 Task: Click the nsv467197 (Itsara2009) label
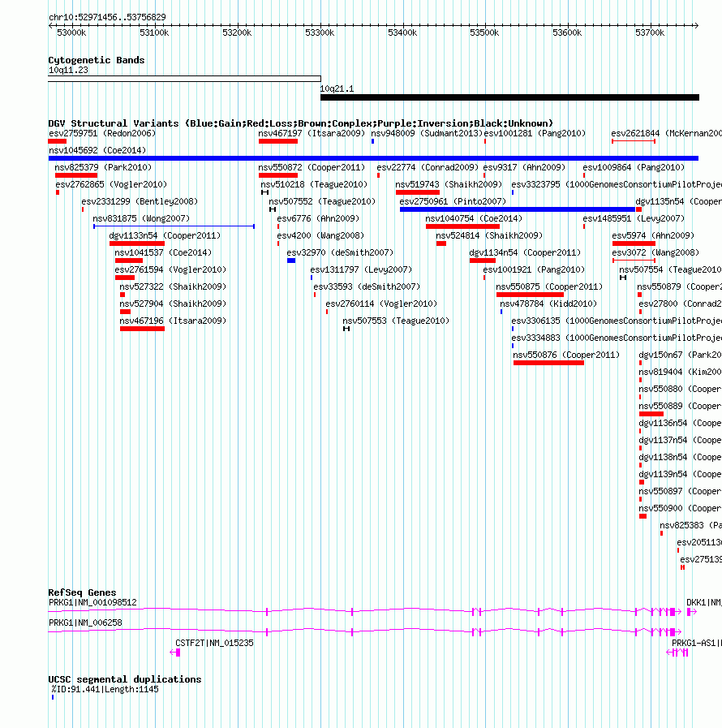(x=312, y=133)
